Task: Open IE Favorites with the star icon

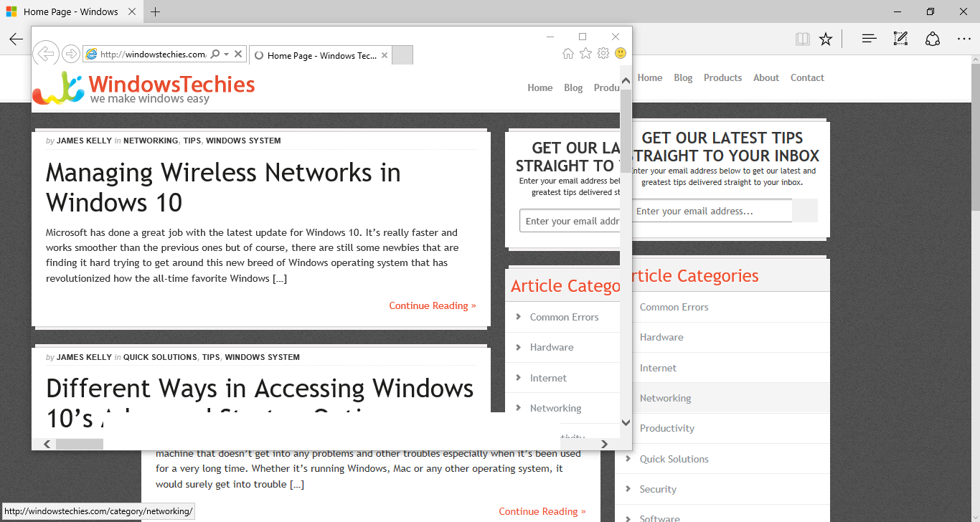Action: [585, 53]
